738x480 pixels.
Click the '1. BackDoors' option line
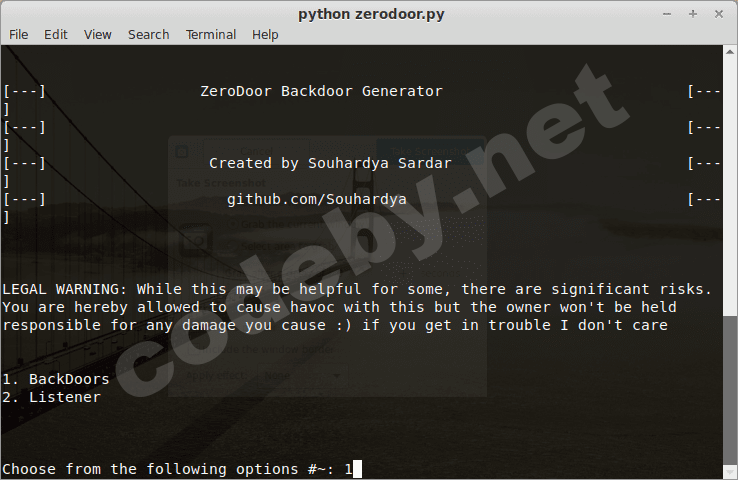click(56, 379)
